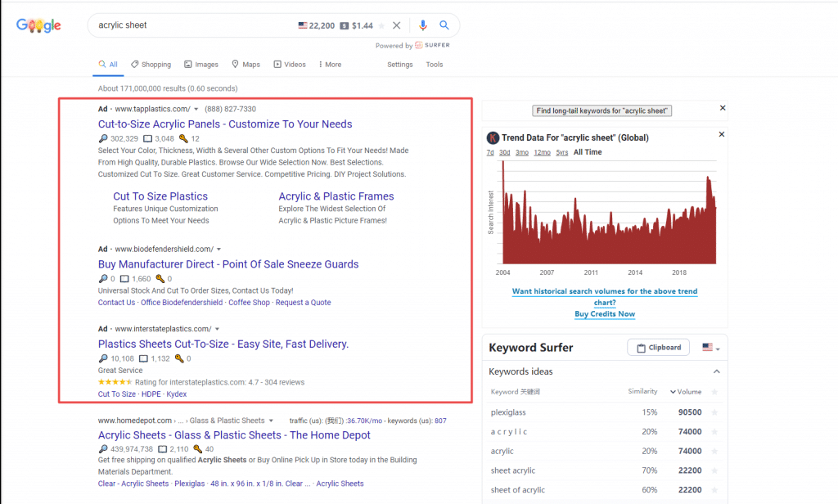Click 'Find long-tail keywords for acrylic sheet' button
This screenshot has height=504, width=838.
(x=601, y=110)
